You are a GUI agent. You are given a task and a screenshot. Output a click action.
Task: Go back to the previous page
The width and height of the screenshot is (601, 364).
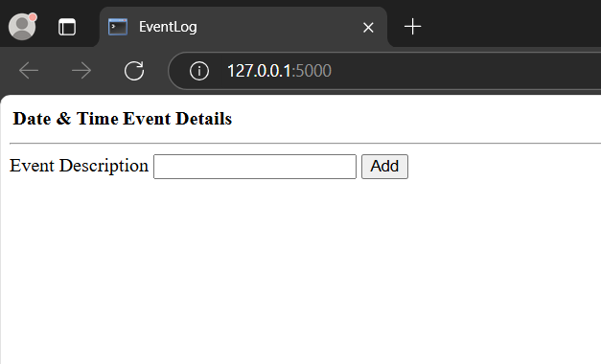(x=29, y=71)
